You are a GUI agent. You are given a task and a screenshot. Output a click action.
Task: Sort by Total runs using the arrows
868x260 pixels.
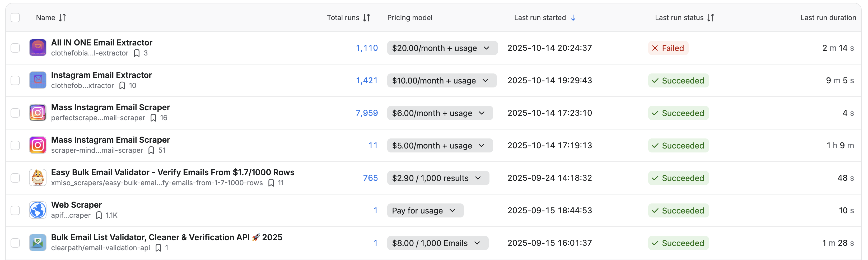tap(367, 17)
